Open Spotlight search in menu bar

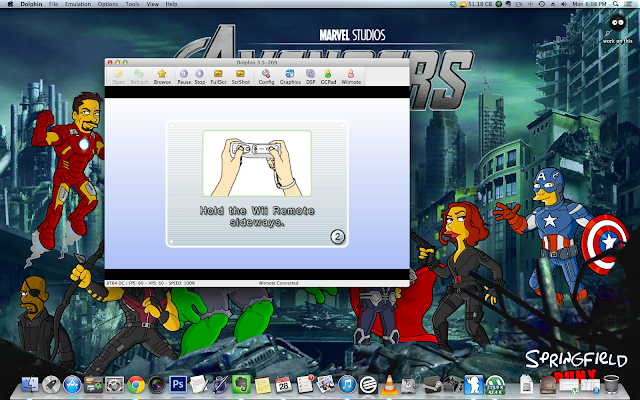click(x=616, y=4)
